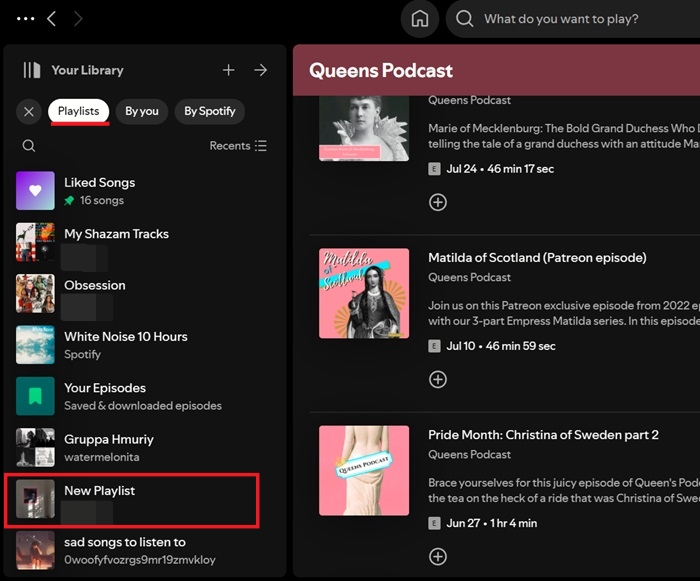Click 'sad songs to listen to' cover
700x581 pixels.
(35, 550)
